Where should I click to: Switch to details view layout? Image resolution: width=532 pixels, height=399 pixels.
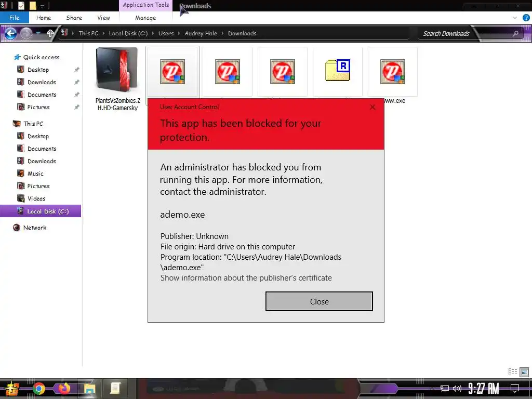pyautogui.click(x=513, y=372)
